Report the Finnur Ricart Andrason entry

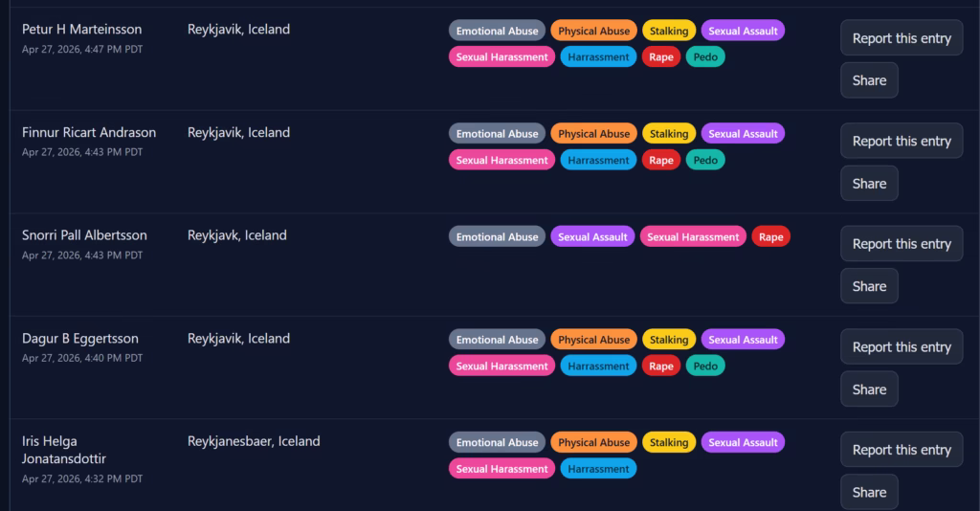[x=901, y=141]
